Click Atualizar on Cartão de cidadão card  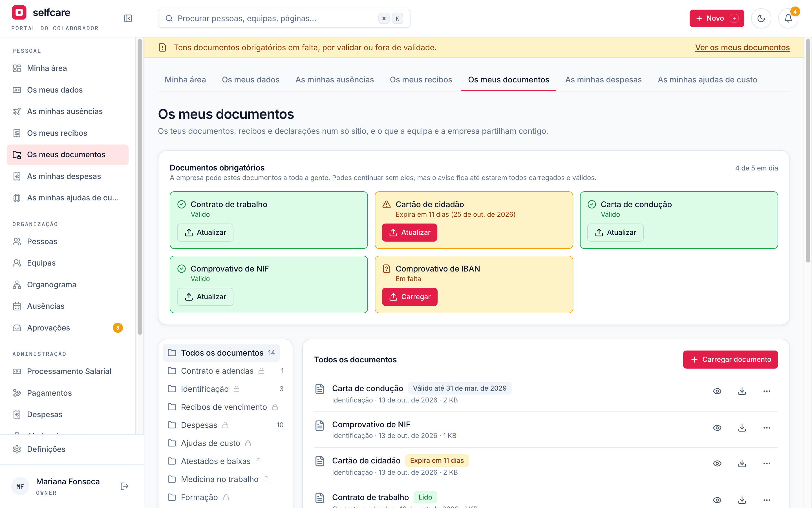(x=409, y=233)
